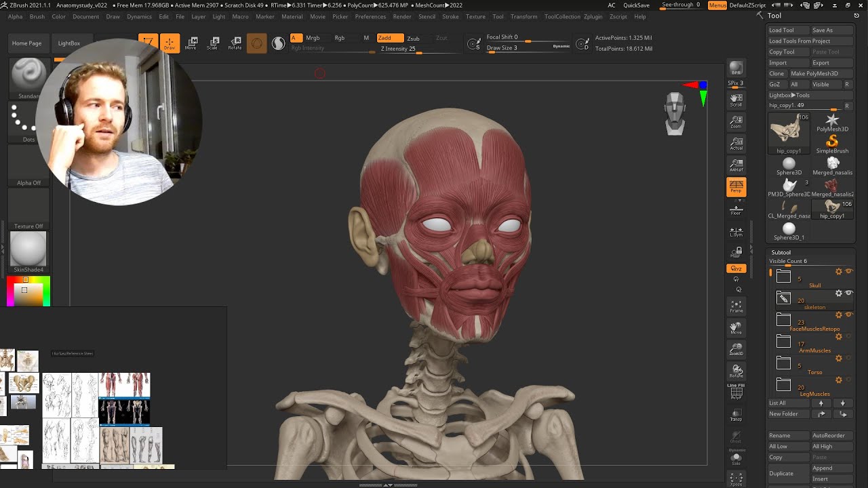Click the Persp perspective icon
Screen dimensions: 868x488
[x=736, y=187]
